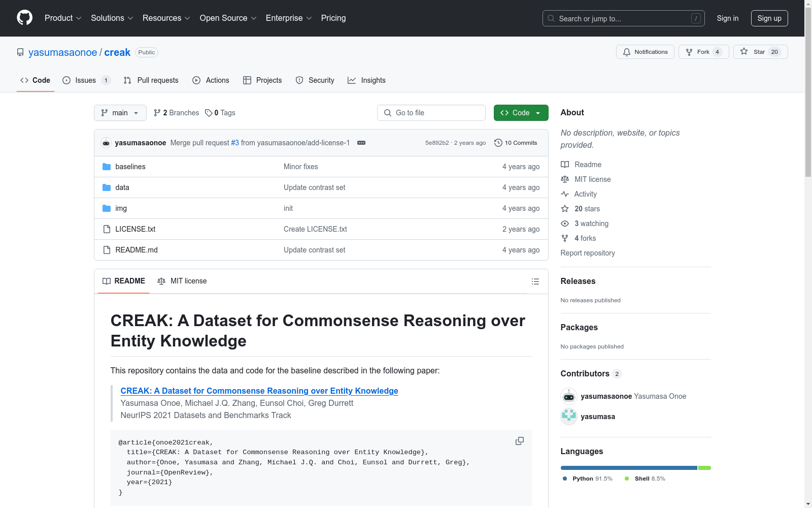Open the Minor fixes commit message
This screenshot has height=508, width=812.
coord(301,167)
